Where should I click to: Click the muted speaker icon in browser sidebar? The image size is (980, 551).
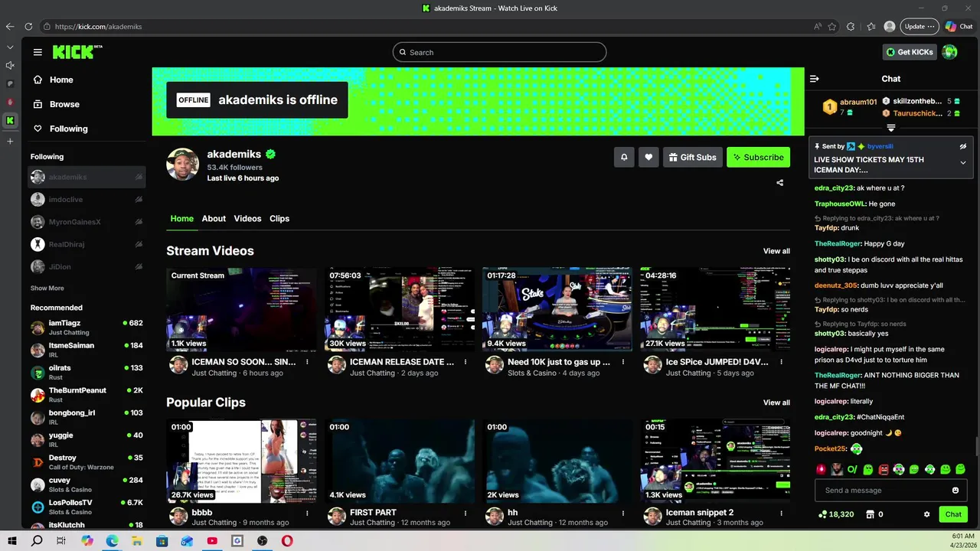click(10, 65)
